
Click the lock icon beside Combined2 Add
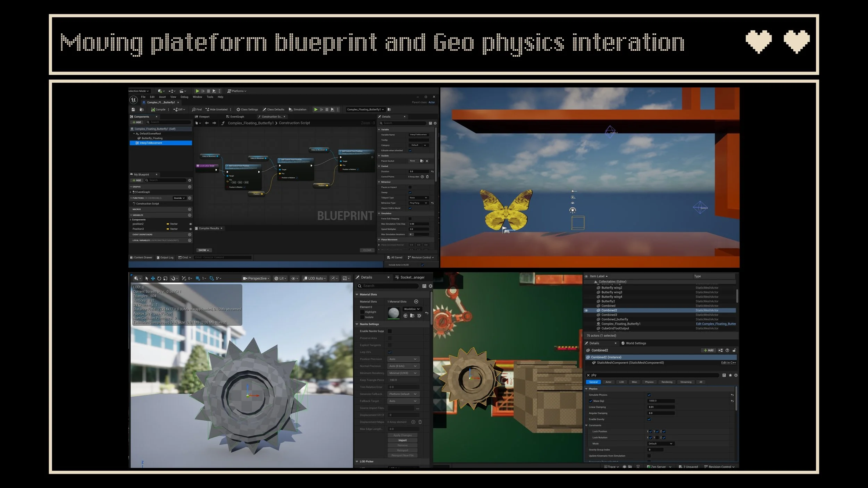click(x=734, y=350)
